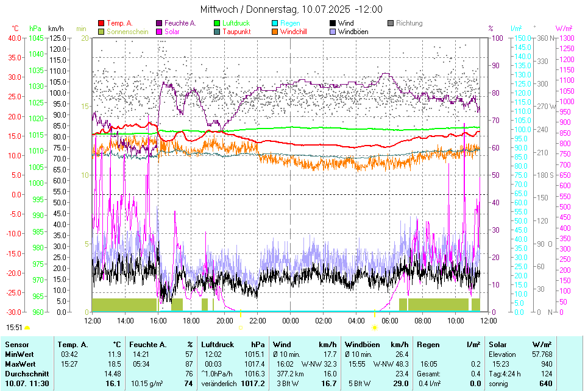588x391 pixels.
Task: Click the sun icon beside 15:51
Action: pos(27,328)
